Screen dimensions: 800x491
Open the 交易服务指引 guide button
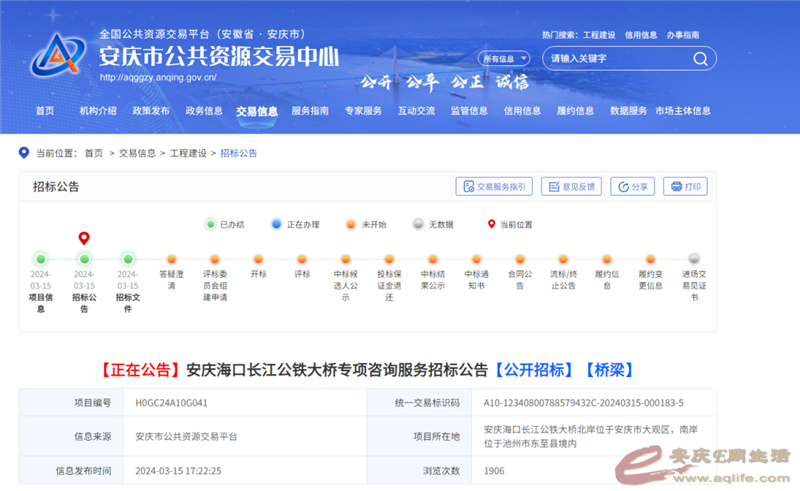coord(493,186)
